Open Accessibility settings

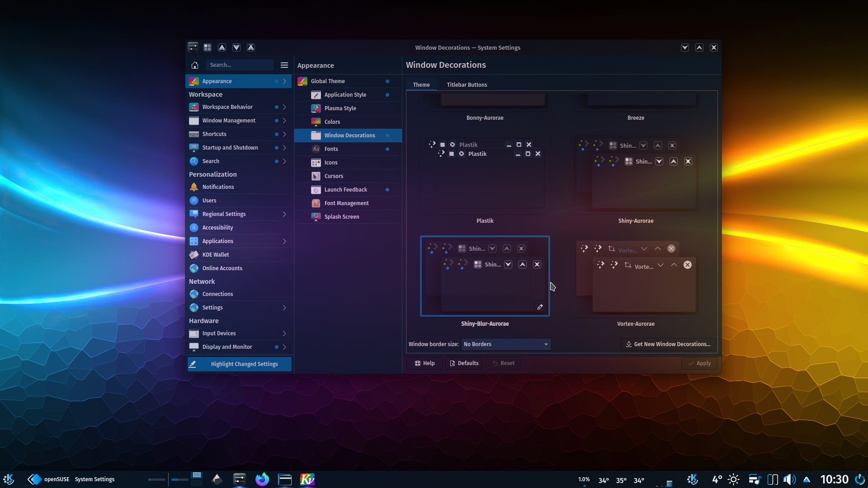(238, 228)
